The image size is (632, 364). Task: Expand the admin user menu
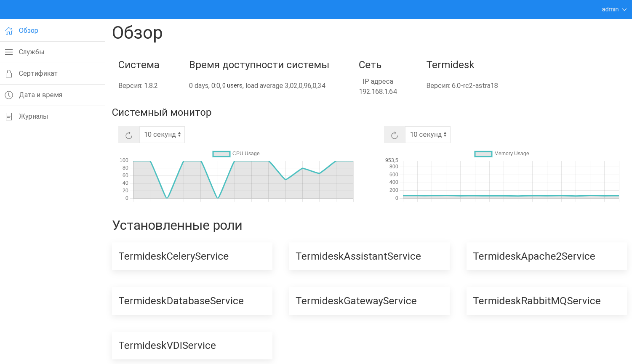(x=613, y=9)
